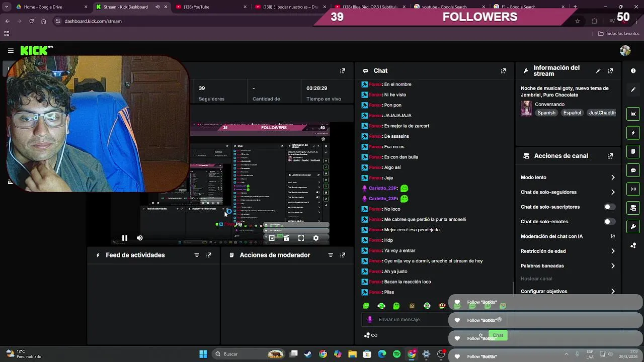Go to browser home page icon
This screenshot has height=362, width=644.
pos(44,21)
